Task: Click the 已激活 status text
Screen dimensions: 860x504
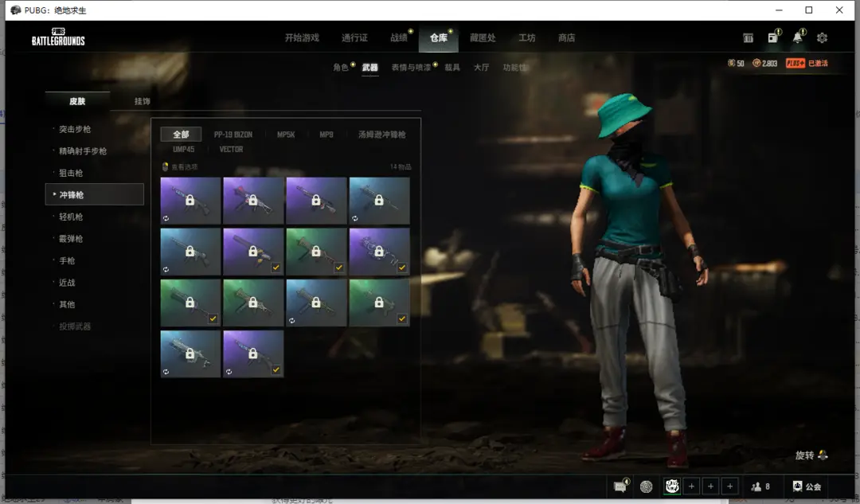Action: [x=818, y=63]
